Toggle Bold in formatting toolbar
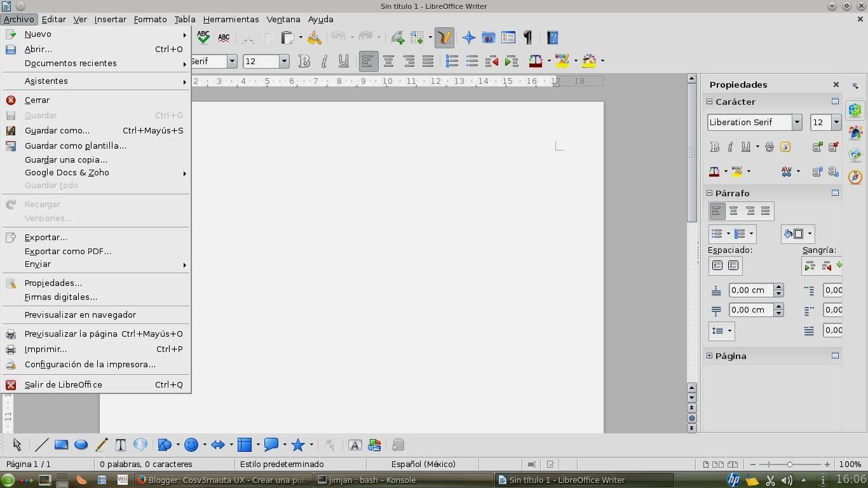Screen dimensions: 868x488 (x=304, y=61)
